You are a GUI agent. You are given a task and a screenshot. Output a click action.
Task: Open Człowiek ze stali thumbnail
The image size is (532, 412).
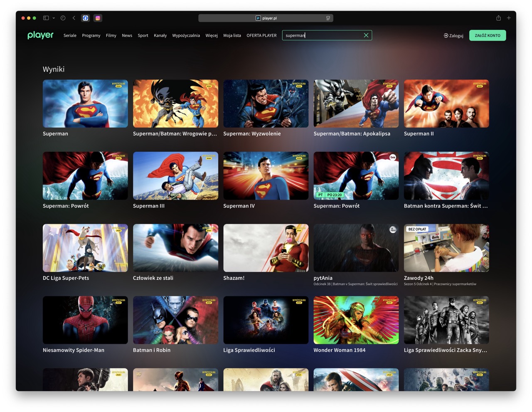click(175, 248)
